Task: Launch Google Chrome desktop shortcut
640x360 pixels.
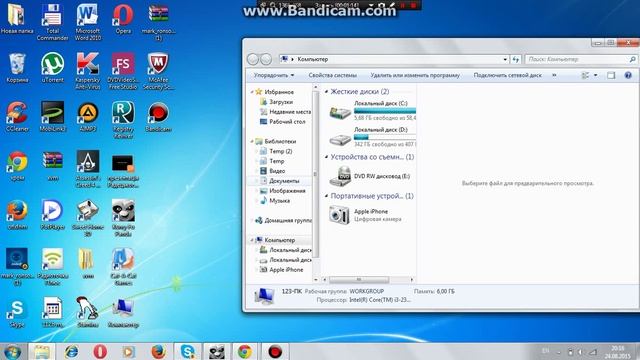Action: click(x=17, y=166)
